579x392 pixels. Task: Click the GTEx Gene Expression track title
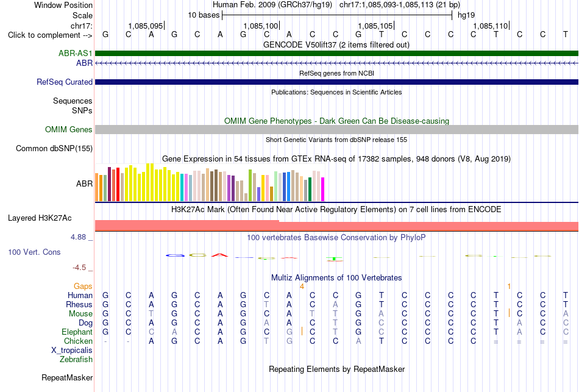[x=336, y=159]
